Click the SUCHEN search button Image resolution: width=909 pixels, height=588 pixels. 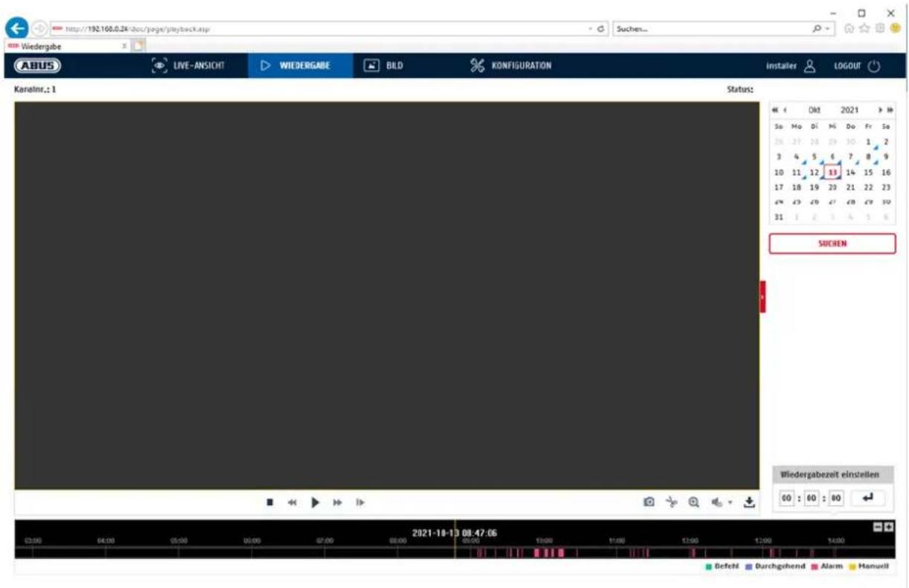[x=832, y=243]
